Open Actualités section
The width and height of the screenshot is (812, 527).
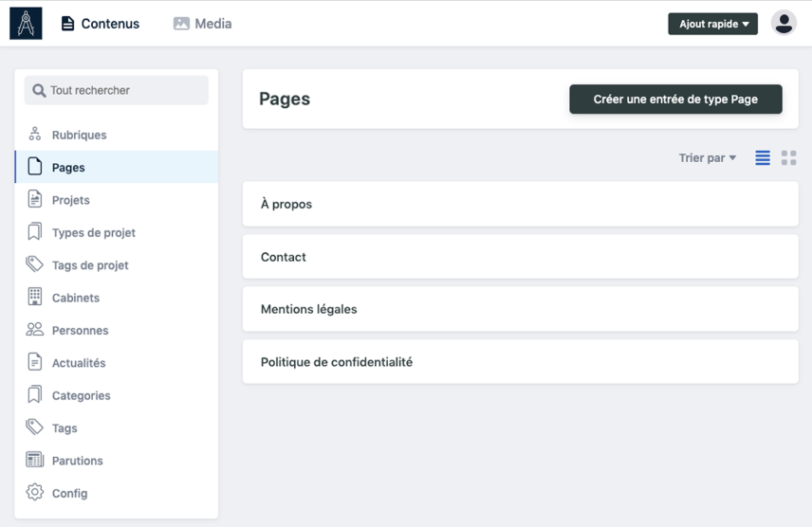pyautogui.click(x=117, y=363)
